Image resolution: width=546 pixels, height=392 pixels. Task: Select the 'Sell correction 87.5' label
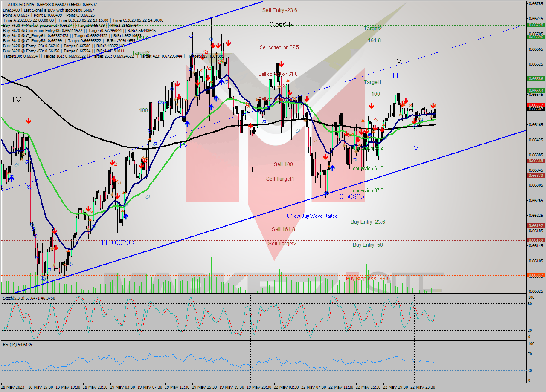(279, 47)
